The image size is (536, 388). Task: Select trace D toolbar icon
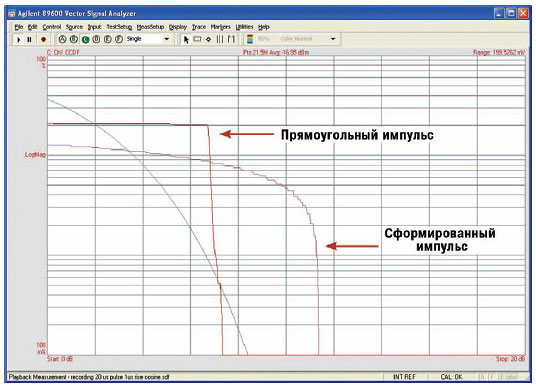click(96, 39)
